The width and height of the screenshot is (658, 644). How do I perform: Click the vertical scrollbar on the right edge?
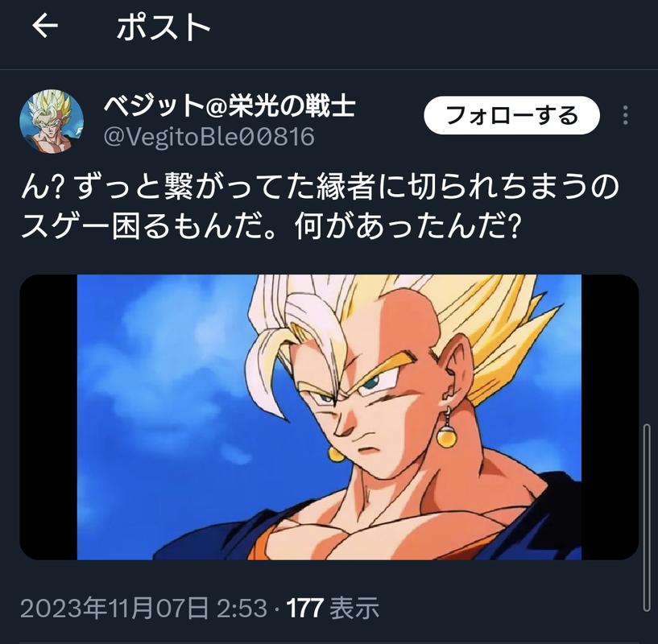647,518
